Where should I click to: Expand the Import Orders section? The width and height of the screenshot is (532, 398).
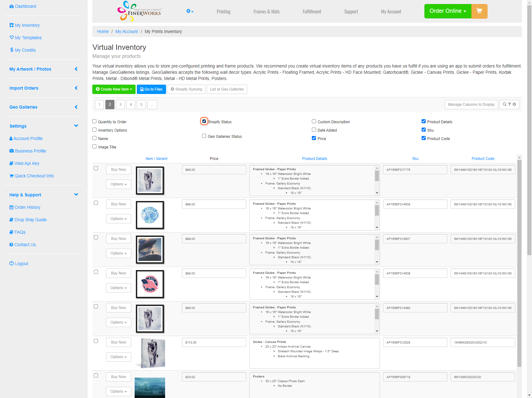[x=44, y=88]
